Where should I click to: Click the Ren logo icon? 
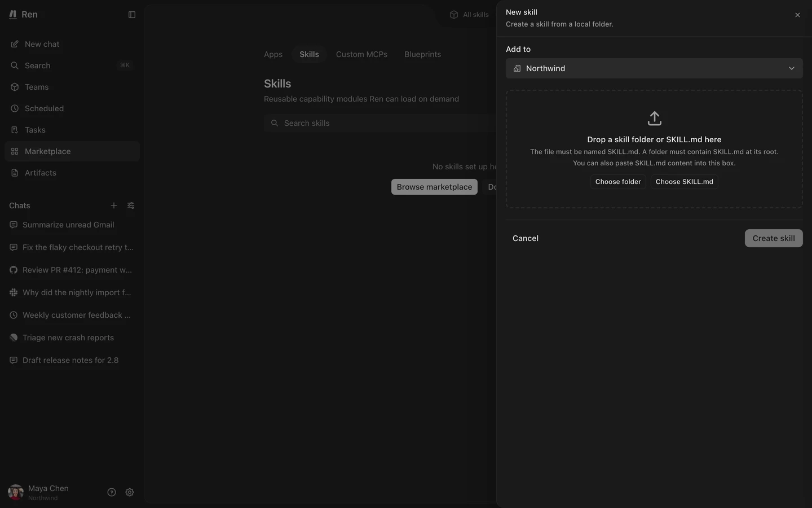13,15
